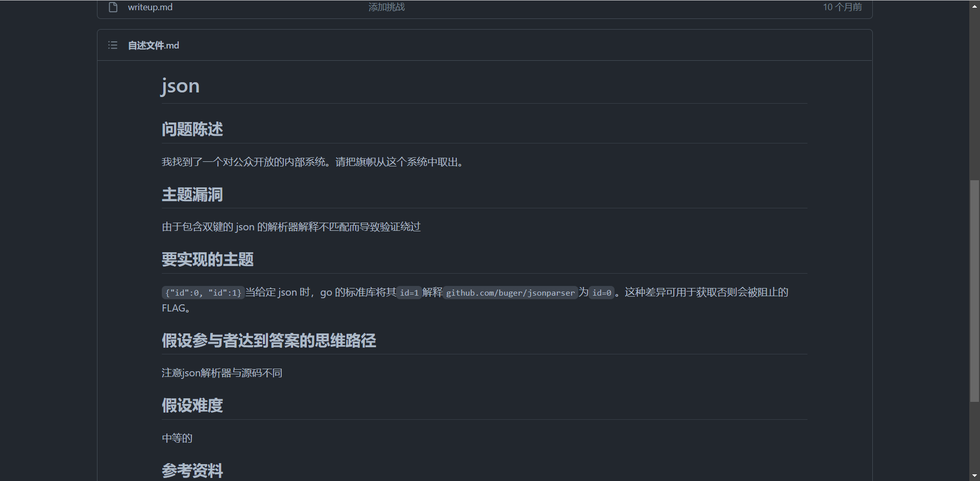Click the 要实现的主题 heading
This screenshot has width=980, height=481.
pos(208,259)
